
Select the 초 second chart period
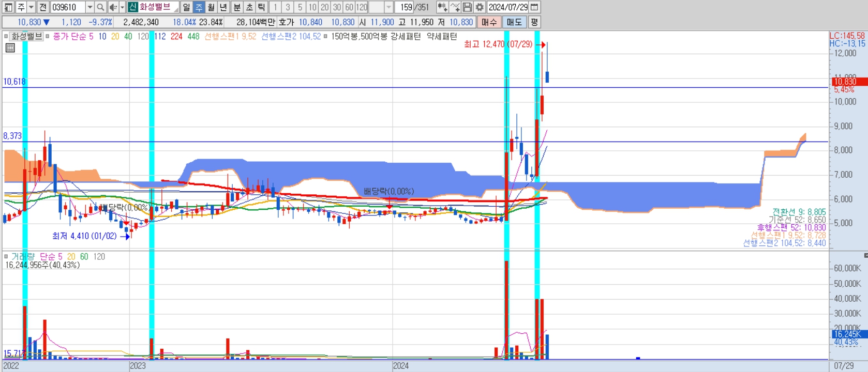[249, 7]
